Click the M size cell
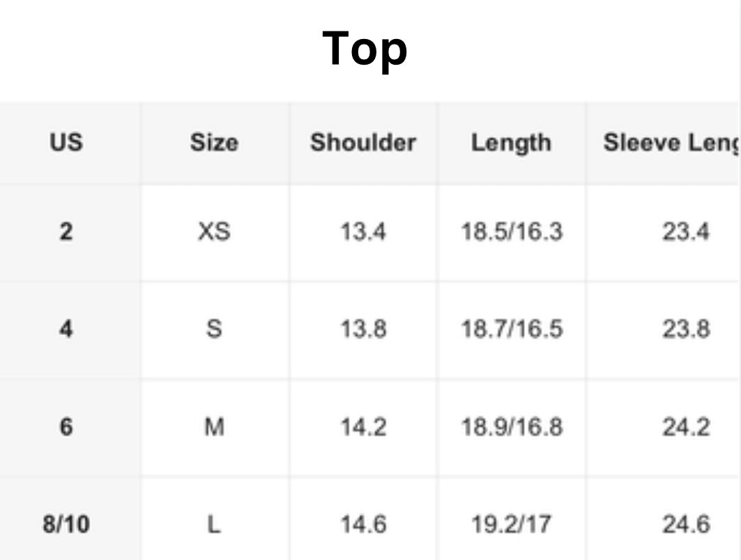Image resolution: width=741 pixels, height=560 pixels. pyautogui.click(x=214, y=427)
